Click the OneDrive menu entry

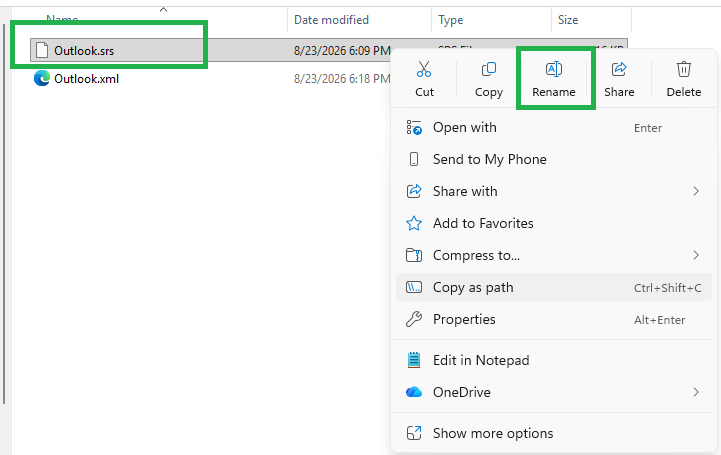pyautogui.click(x=554, y=392)
